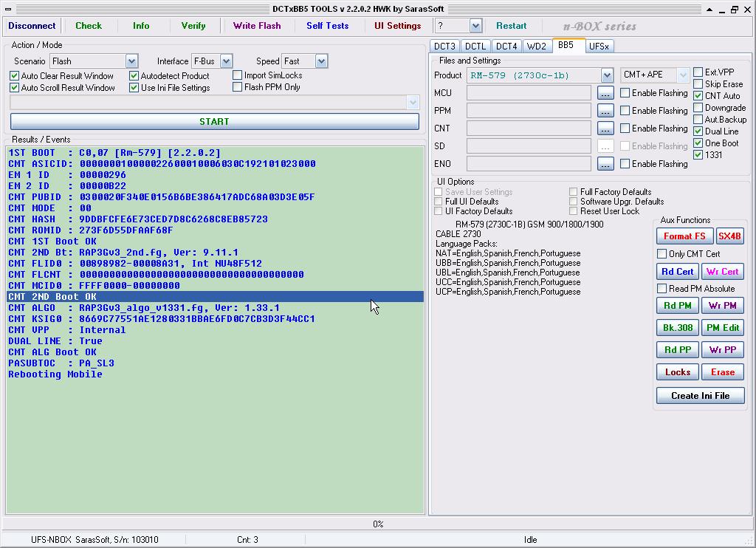Expand the Scenario dropdown
The width and height of the screenshot is (756, 548).
pyautogui.click(x=131, y=61)
